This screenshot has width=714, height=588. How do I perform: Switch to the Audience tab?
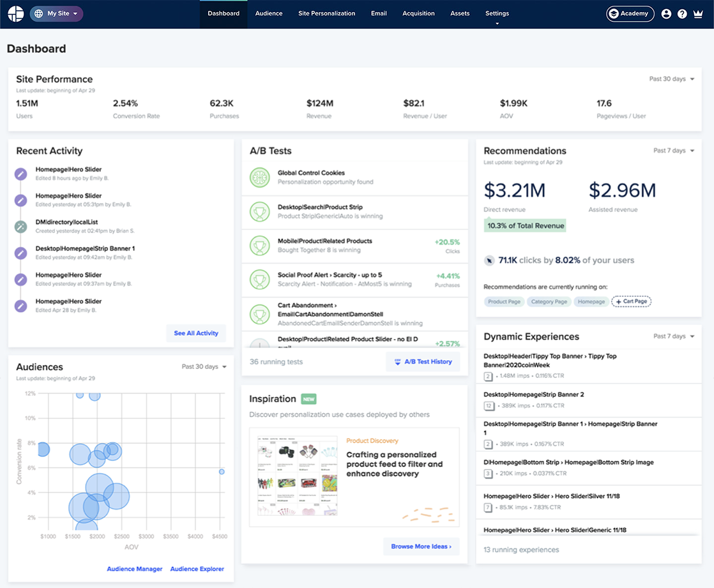pyautogui.click(x=269, y=13)
